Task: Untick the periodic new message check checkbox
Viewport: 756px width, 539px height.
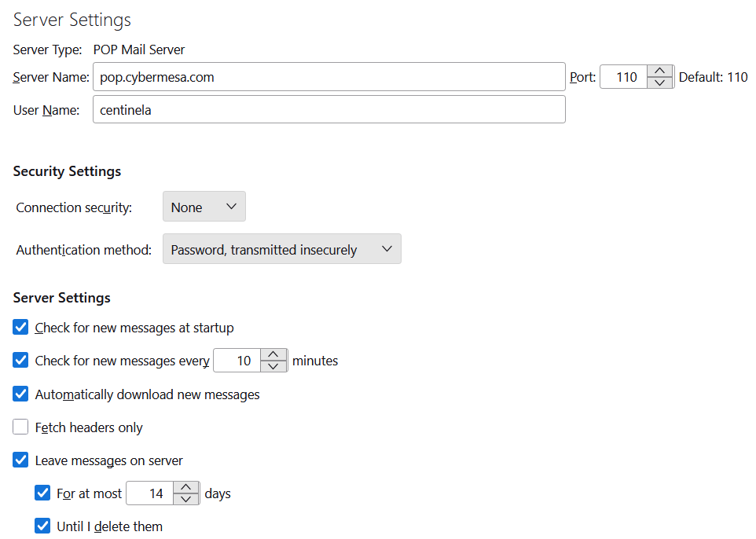Action: (21, 361)
